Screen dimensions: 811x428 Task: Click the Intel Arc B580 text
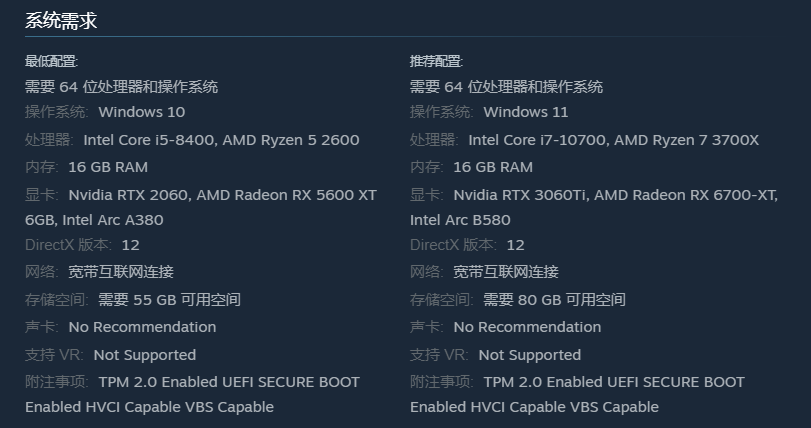pos(462,220)
